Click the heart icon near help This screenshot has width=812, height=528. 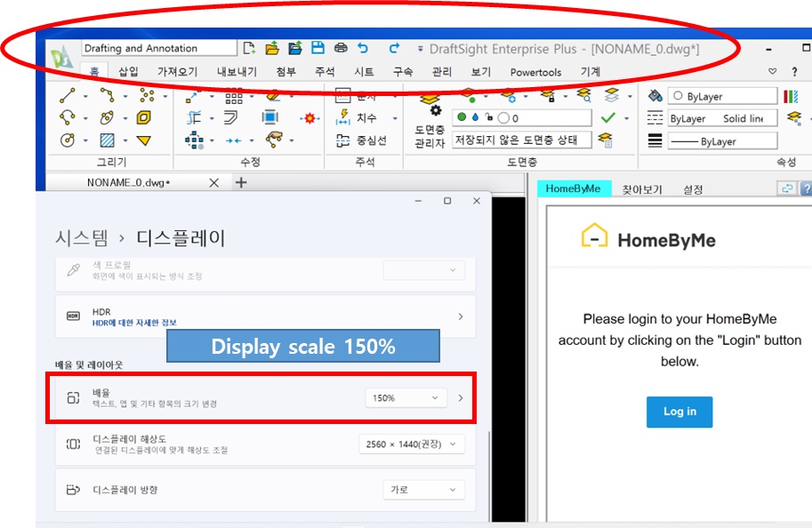click(x=772, y=71)
